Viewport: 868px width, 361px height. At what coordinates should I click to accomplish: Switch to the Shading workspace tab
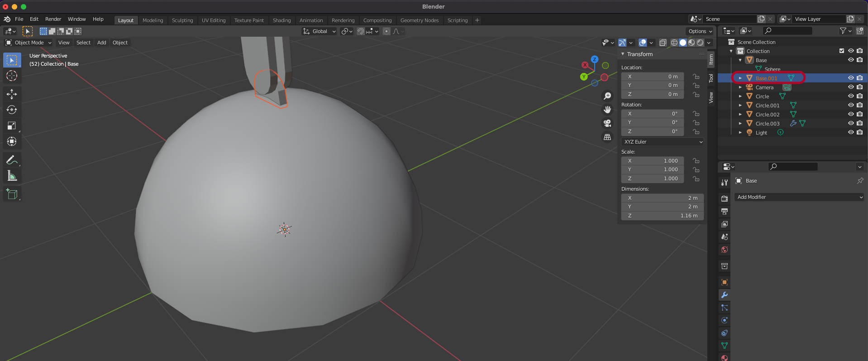(281, 20)
